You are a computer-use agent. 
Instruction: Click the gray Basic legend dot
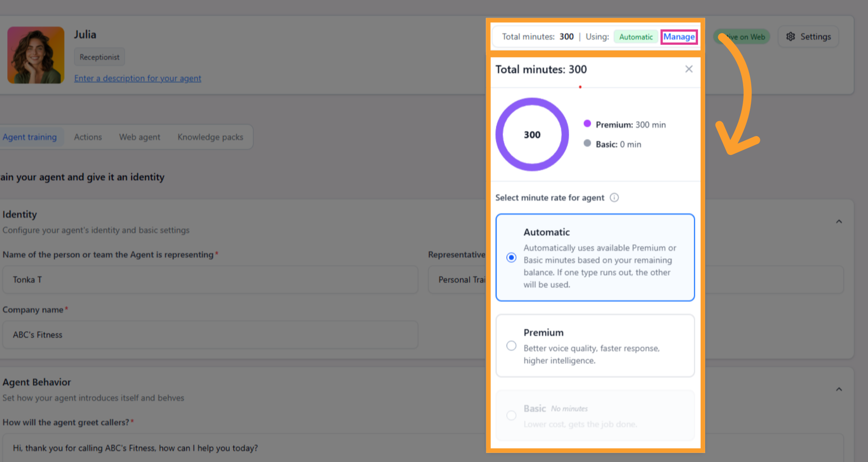pos(587,143)
